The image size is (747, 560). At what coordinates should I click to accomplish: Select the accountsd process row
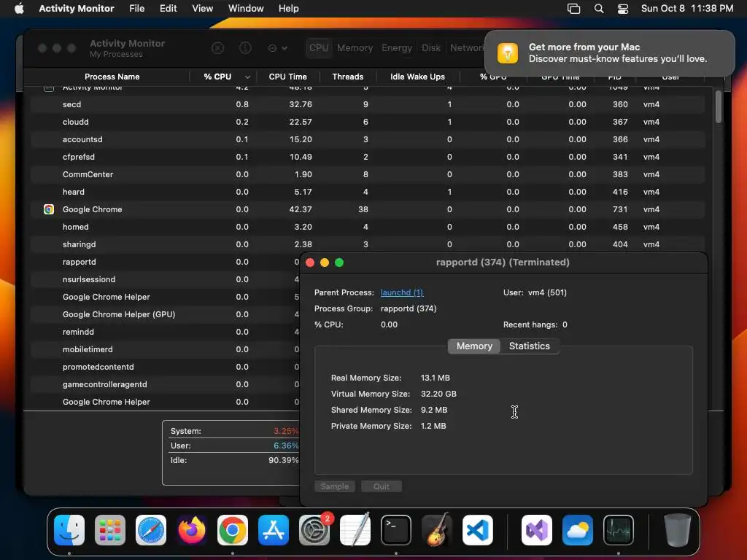(x=368, y=139)
